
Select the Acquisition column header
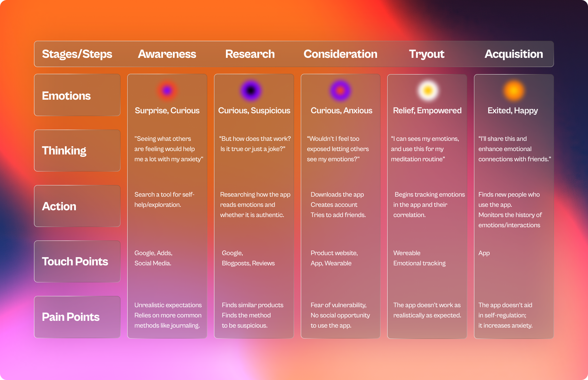[514, 54]
